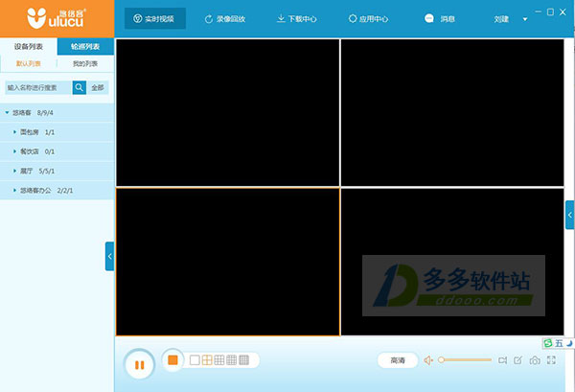Screen dimensions: 575x392
Task: Open the 下载中心 download center
Action: [x=296, y=19]
